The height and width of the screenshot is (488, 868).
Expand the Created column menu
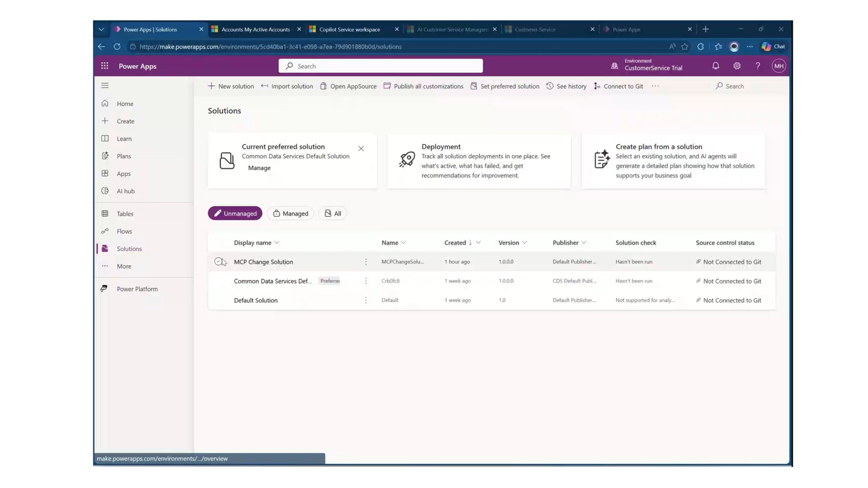pyautogui.click(x=478, y=243)
